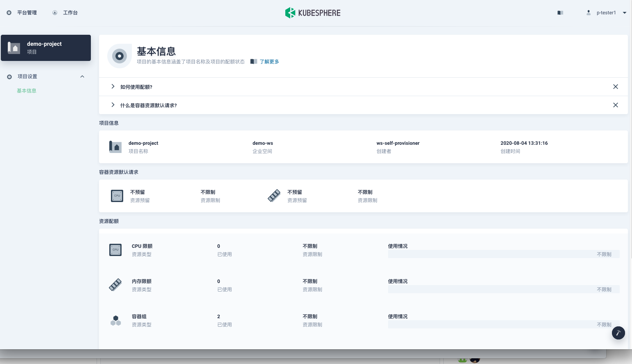Open the p-tester1 account dropdown arrow

click(x=625, y=13)
